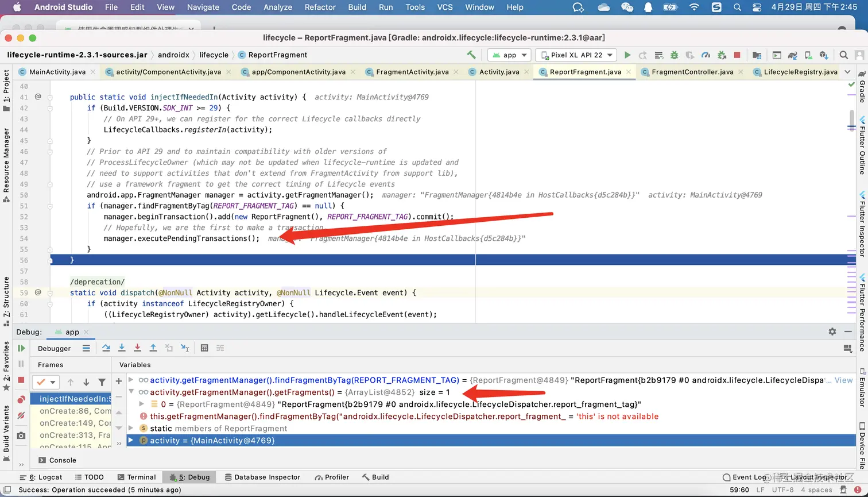The image size is (868, 497).
Task: Click Attach Debugger to Android Process icon
Action: point(722,55)
